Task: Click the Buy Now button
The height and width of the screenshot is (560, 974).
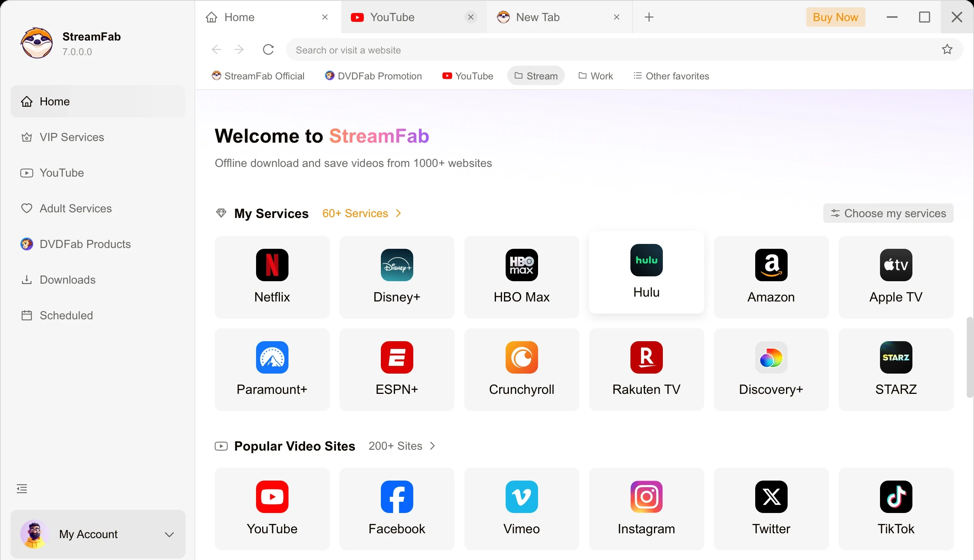Action: [835, 17]
